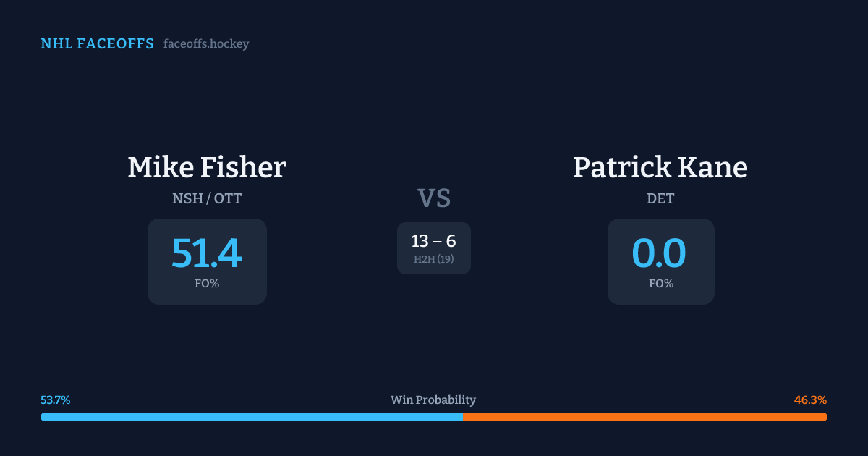Click Mike Fisher's 51.4 faceoff value
The height and width of the screenshot is (456, 868).
pyautogui.click(x=207, y=253)
